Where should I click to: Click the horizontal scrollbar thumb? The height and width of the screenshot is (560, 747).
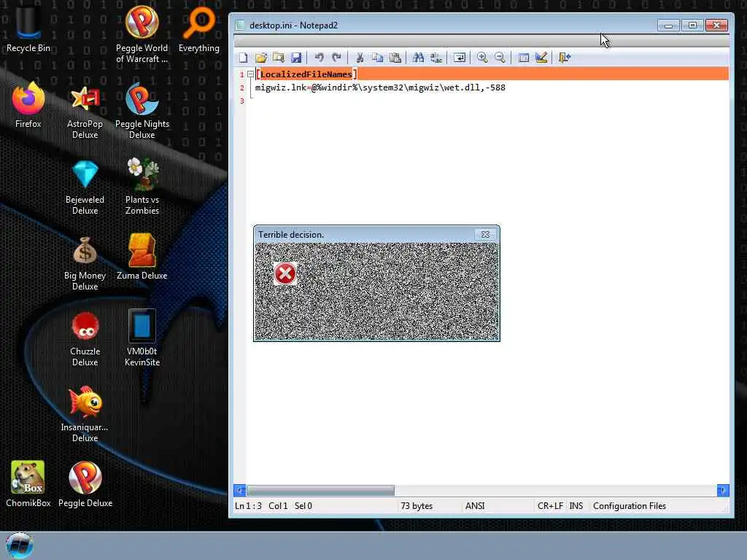click(320, 490)
